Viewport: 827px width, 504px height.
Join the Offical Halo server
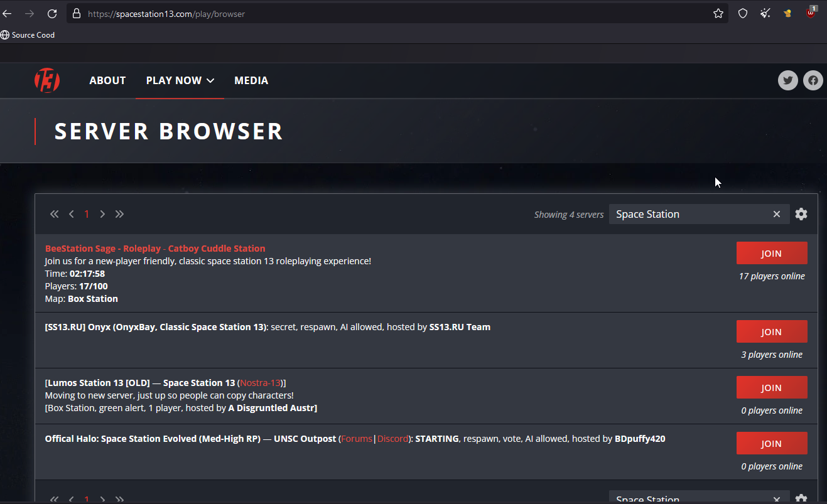[x=772, y=444]
